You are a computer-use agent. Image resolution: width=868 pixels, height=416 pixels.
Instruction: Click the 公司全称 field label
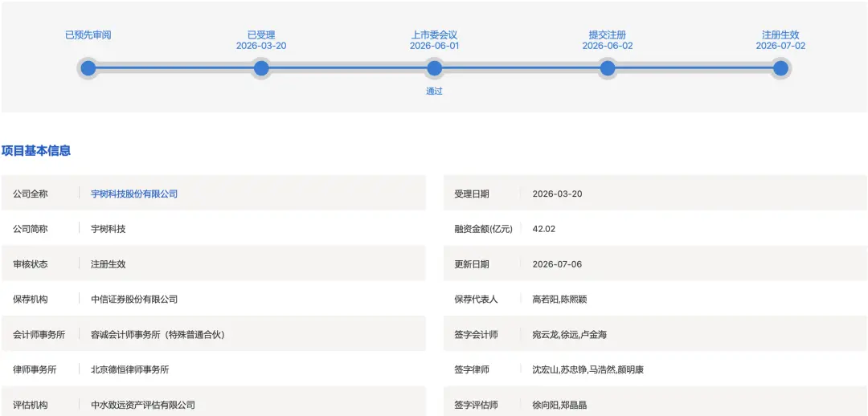click(x=31, y=194)
